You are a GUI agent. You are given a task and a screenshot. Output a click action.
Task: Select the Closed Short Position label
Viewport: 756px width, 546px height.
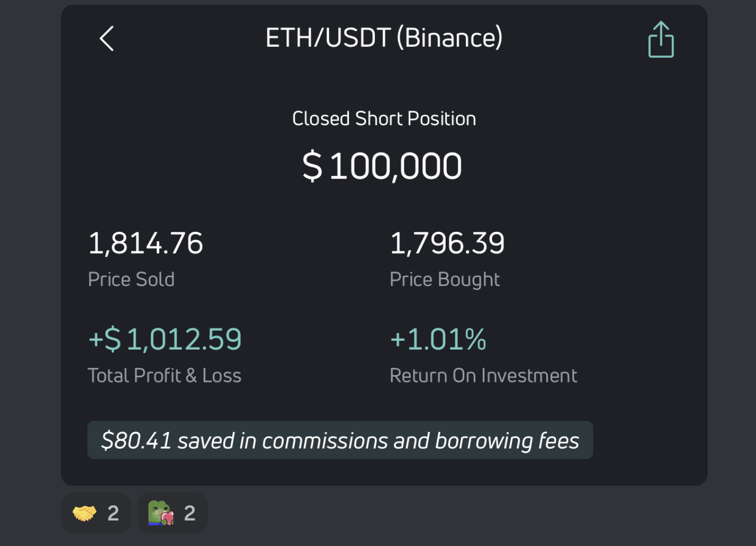click(x=384, y=119)
